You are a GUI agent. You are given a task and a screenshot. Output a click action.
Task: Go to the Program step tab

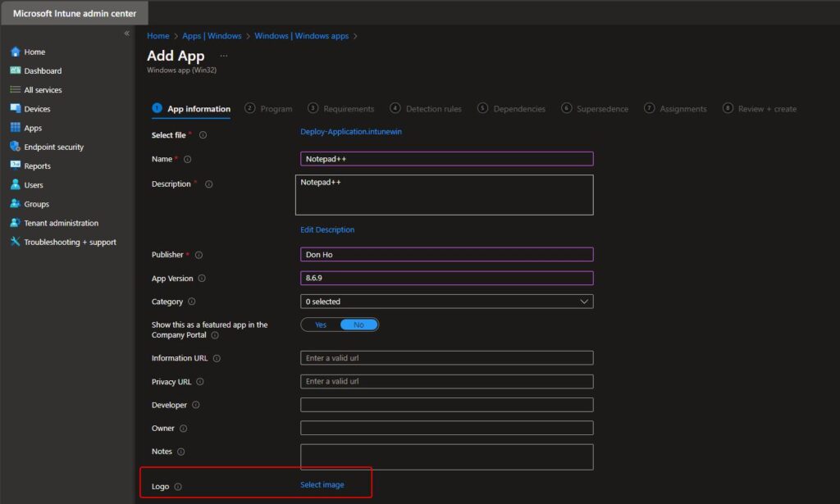(268, 109)
